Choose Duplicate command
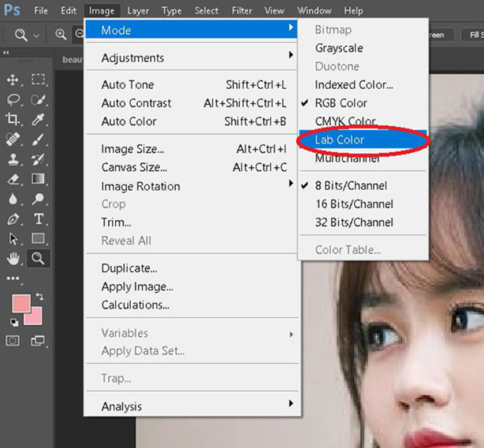This screenshot has height=448, width=484. pos(191,268)
